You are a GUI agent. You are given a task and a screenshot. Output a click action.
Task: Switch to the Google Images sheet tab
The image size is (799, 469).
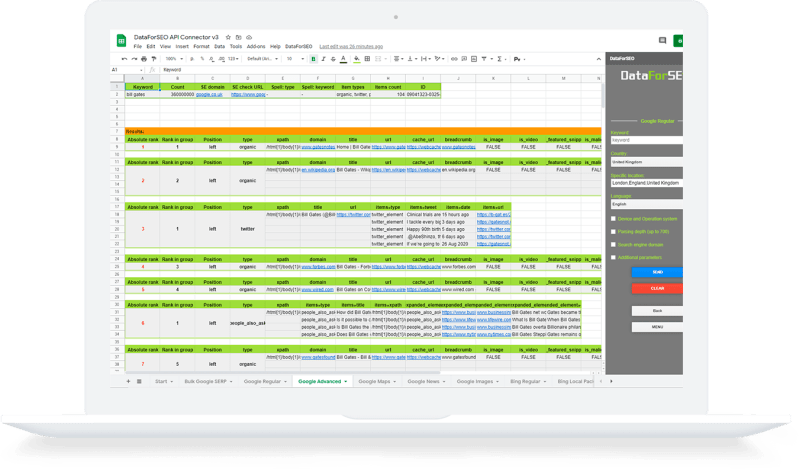click(477, 381)
